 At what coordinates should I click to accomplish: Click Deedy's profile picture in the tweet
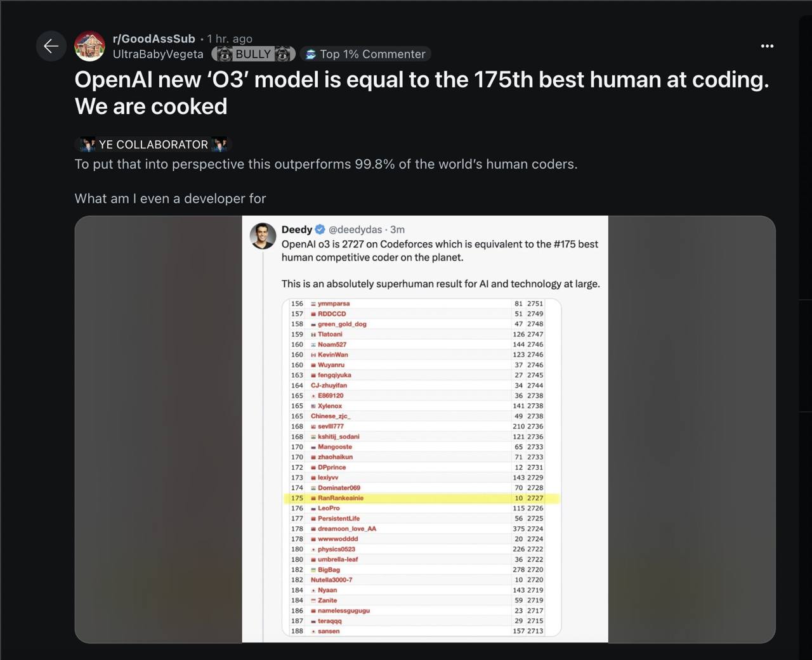(x=263, y=236)
